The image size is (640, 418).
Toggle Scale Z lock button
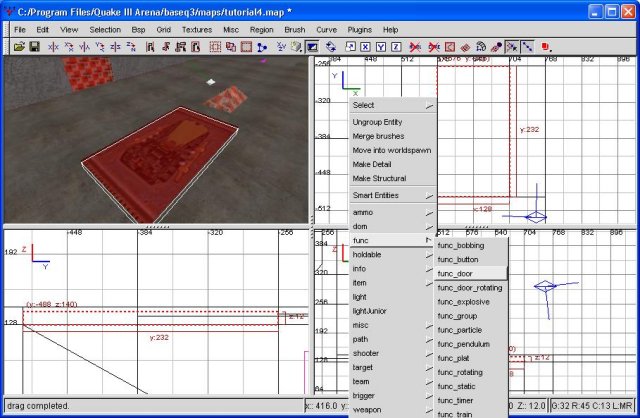[x=396, y=47]
